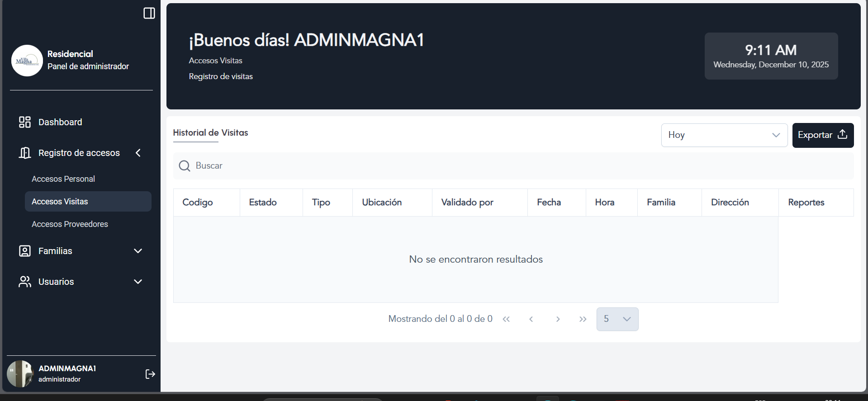Select Accesos Proveedores menu item
This screenshot has width=868, height=401.
click(x=70, y=224)
